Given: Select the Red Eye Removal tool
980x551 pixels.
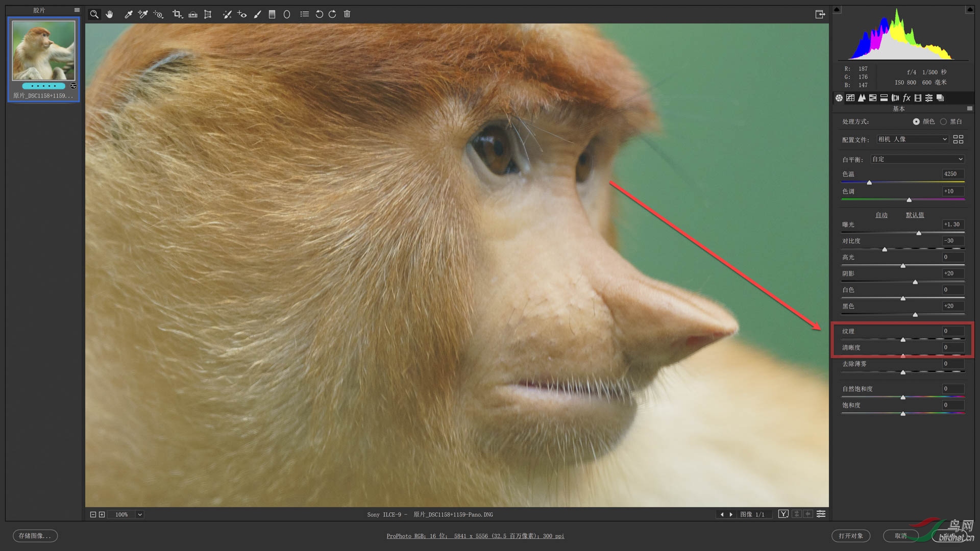Looking at the screenshot, I should 242,14.
